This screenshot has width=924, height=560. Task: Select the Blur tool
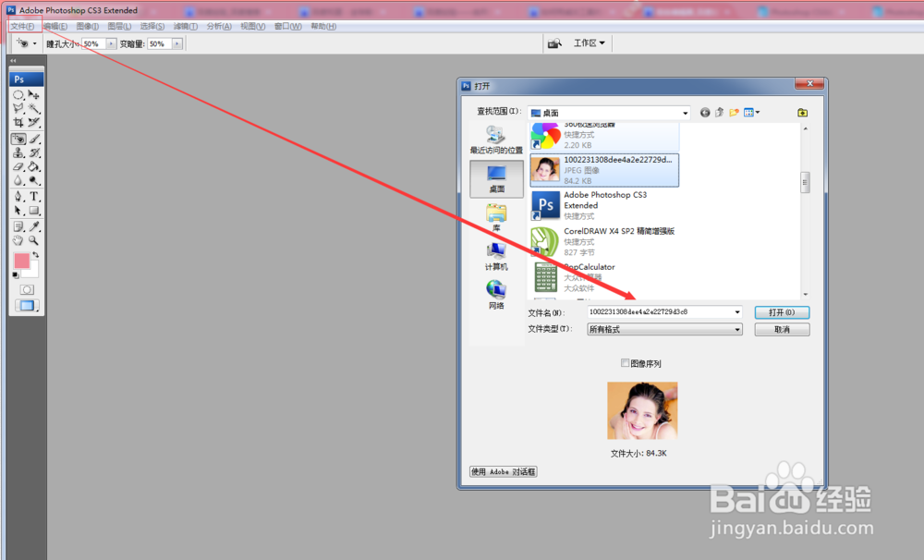18,180
